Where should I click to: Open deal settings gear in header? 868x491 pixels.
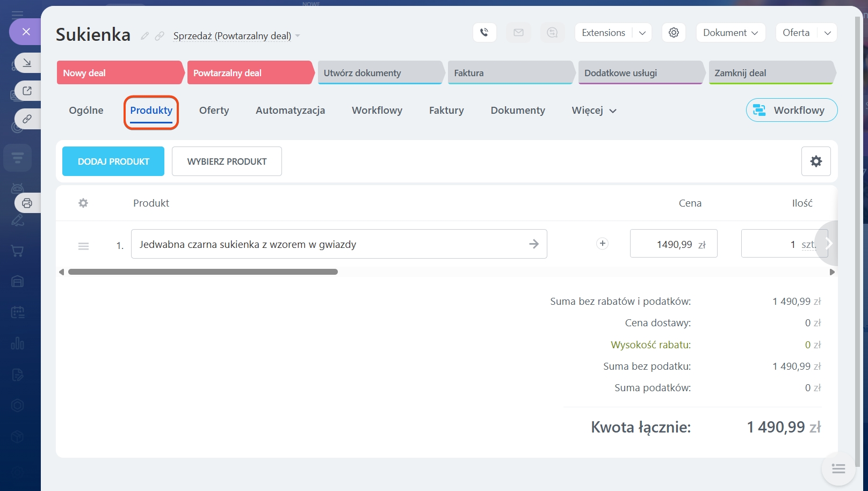[674, 33]
